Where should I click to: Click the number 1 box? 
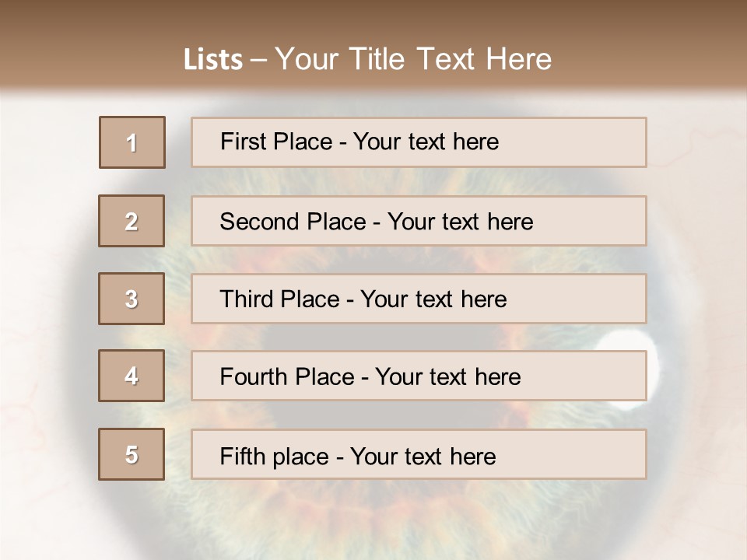(132, 142)
